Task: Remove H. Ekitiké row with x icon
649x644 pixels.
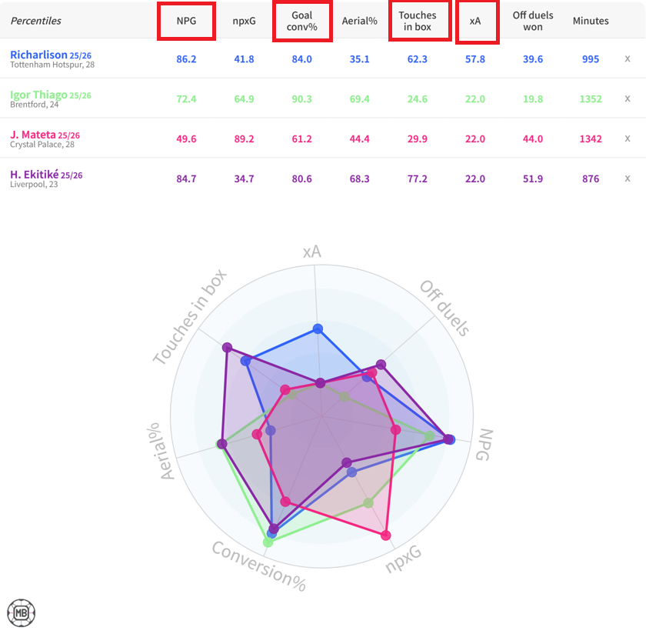Action: pos(627,179)
